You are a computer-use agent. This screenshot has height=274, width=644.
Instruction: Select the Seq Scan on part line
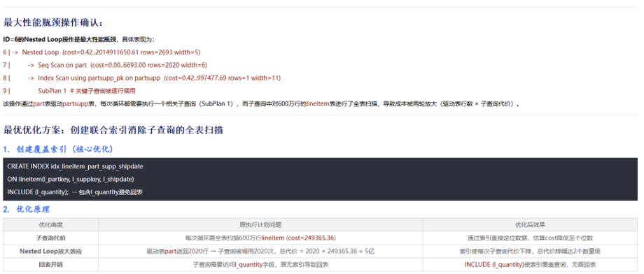[105, 65]
